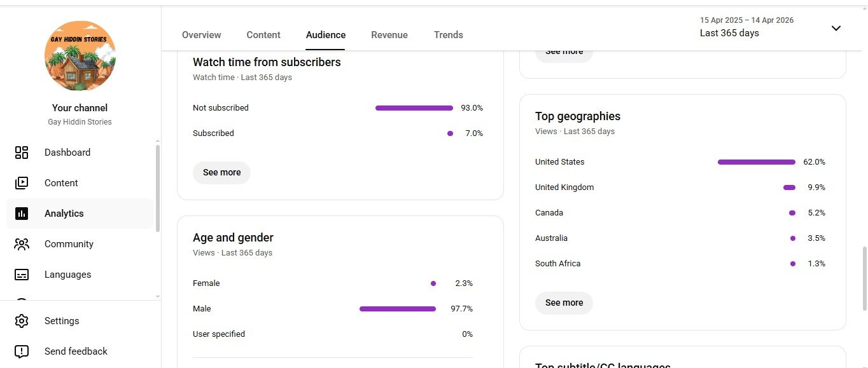Screen dimensions: 868x368
Task: Click the page vertical scrollbar thumb
Action: pos(864,273)
